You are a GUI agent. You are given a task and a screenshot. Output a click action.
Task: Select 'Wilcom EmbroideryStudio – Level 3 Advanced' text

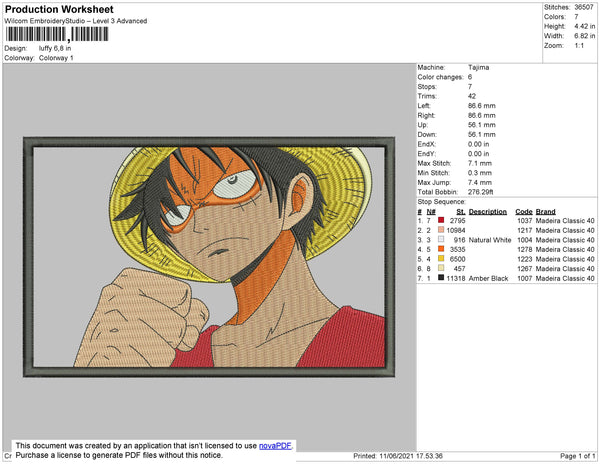[76, 21]
